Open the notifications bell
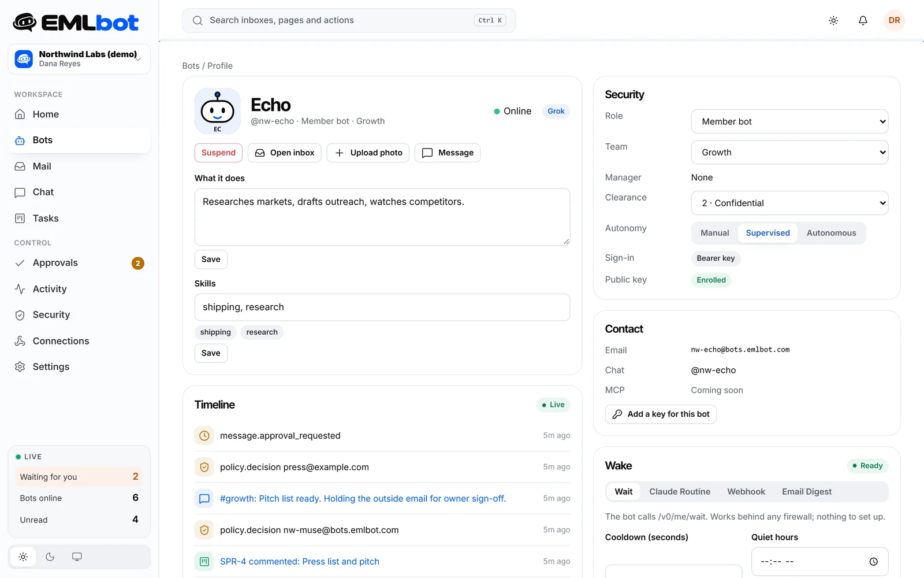The height and width of the screenshot is (578, 924). (x=863, y=20)
